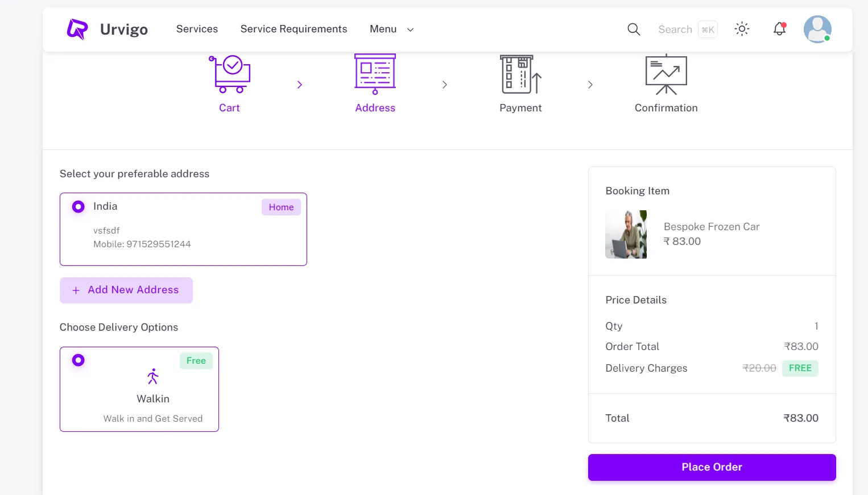Click chevron between Cart and Address

click(300, 85)
